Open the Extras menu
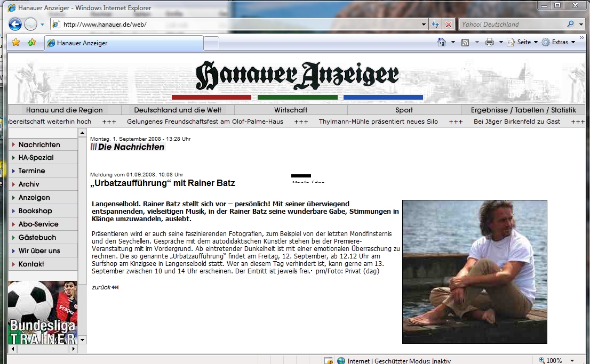 click(559, 42)
